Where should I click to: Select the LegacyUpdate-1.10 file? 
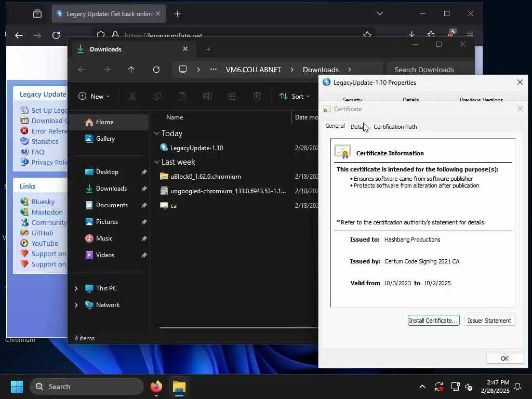197,148
